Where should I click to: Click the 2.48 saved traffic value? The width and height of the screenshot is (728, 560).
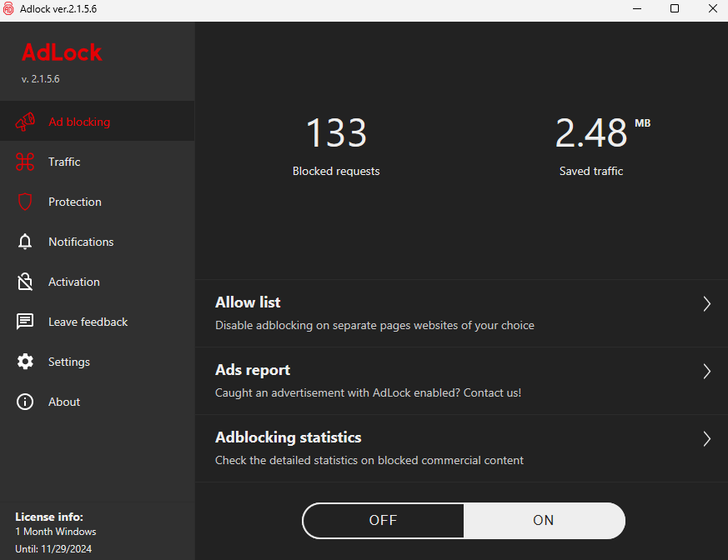[591, 133]
